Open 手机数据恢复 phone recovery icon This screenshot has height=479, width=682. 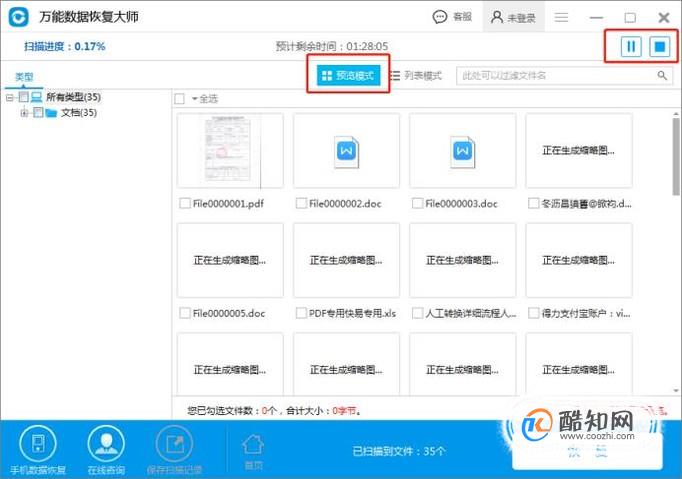point(38,444)
